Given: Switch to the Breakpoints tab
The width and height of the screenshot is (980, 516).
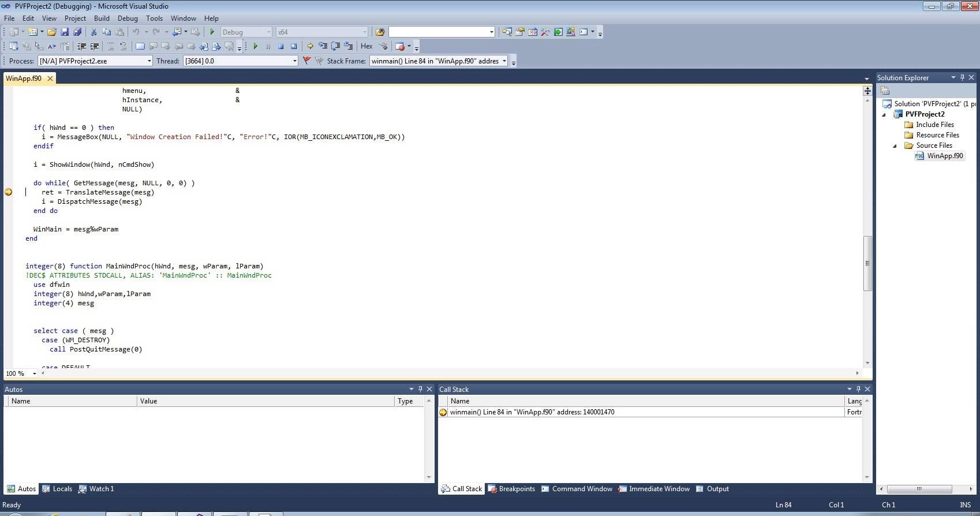Looking at the screenshot, I should point(512,489).
